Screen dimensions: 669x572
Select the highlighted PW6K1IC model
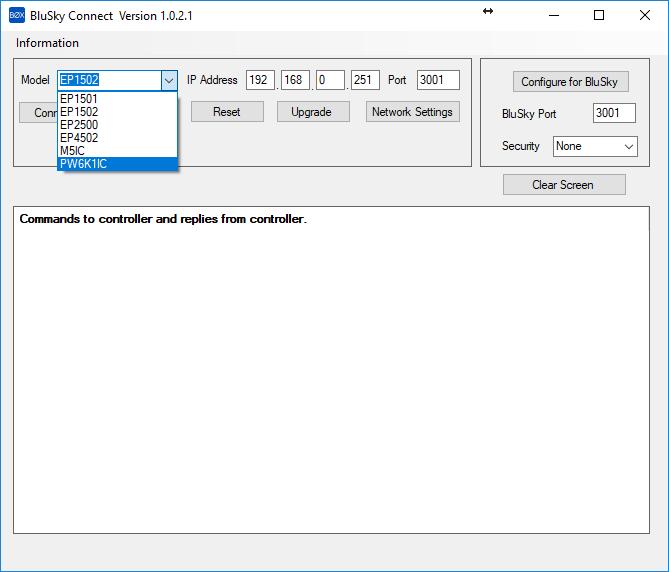pos(83,164)
